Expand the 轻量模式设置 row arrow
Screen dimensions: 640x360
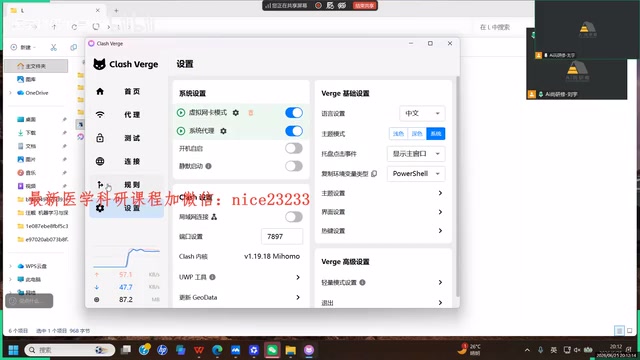(440, 282)
